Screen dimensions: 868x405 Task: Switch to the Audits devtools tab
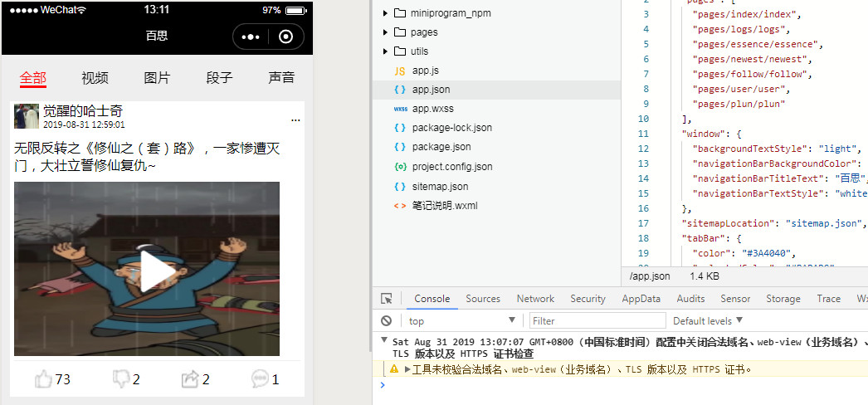point(691,299)
